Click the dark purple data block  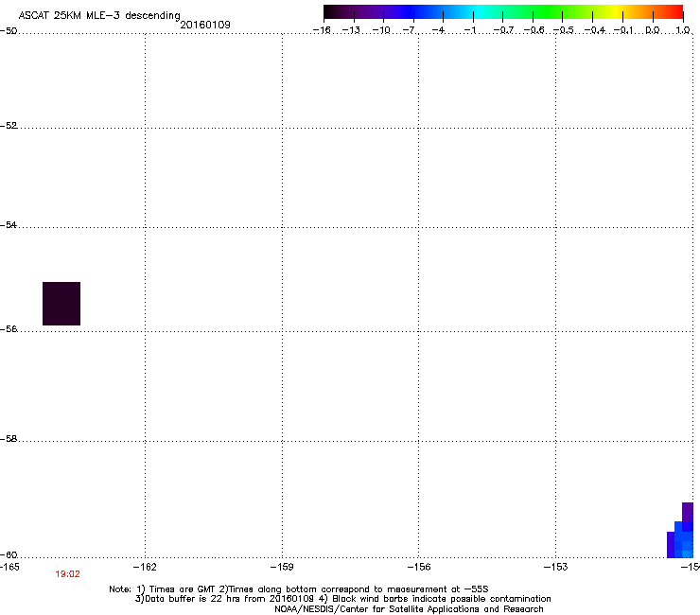coord(61,304)
